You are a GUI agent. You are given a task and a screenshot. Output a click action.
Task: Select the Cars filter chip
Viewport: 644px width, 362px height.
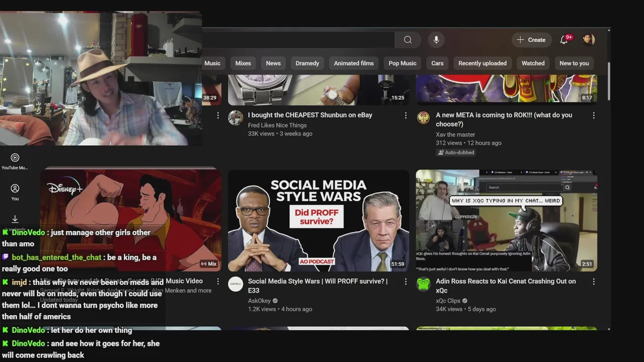[437, 63]
